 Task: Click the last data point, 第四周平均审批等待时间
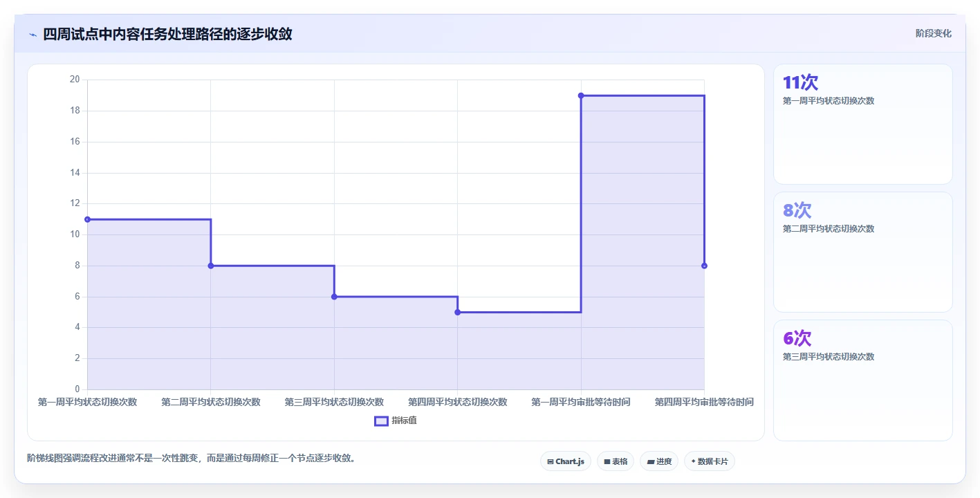(704, 266)
